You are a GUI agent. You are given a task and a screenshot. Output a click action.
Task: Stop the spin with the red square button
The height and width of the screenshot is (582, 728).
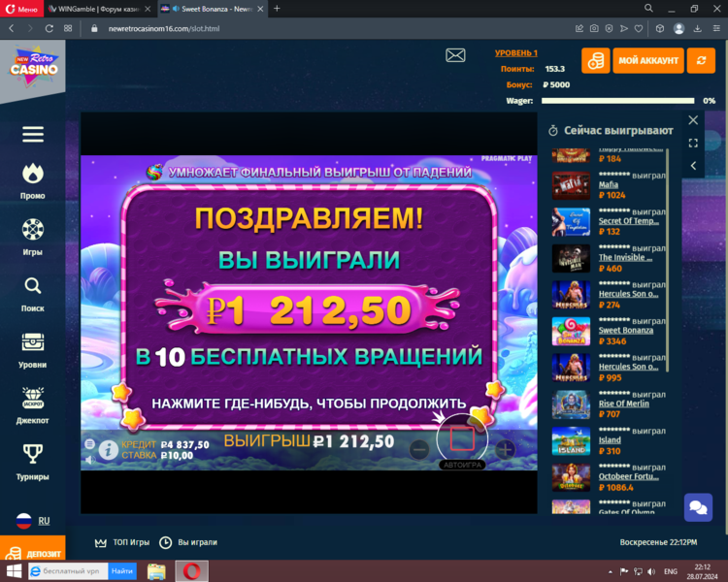tap(462, 438)
